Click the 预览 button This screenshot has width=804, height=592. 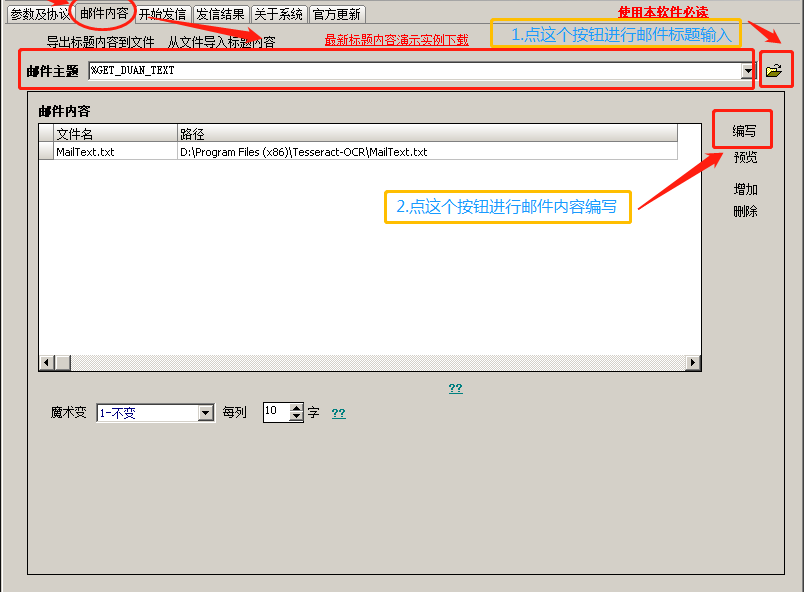[746, 157]
